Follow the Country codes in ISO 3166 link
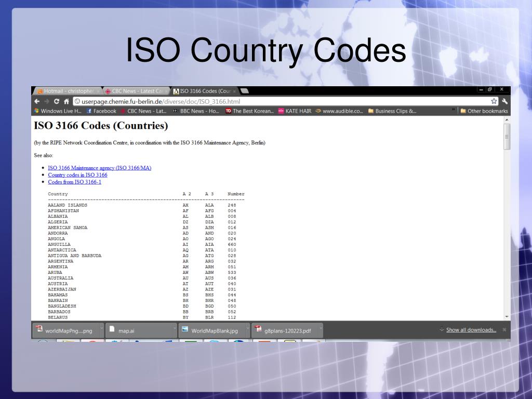The height and width of the screenshot is (399, 532). point(77,175)
